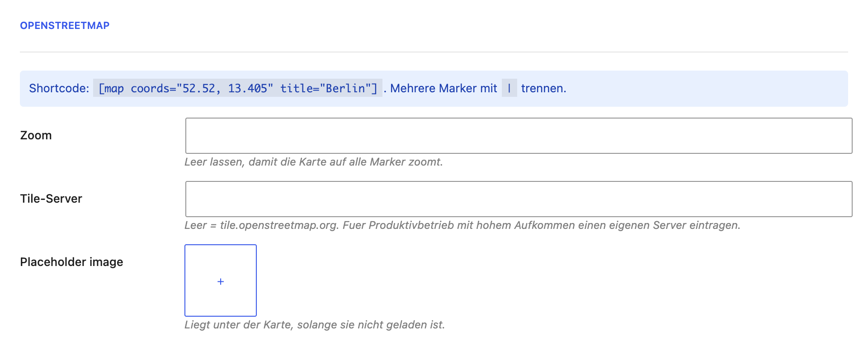Click the hint mentioning tile.openstreetmap.org

(462, 225)
